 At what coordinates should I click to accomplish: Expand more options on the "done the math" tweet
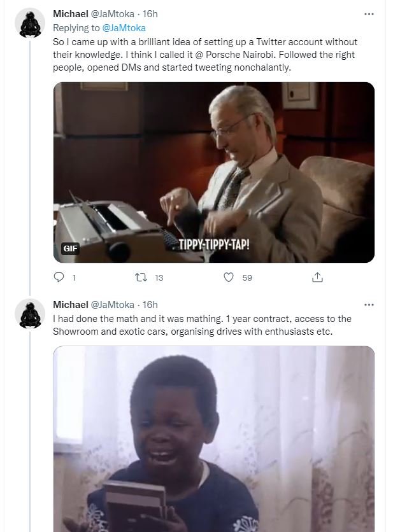(x=369, y=305)
